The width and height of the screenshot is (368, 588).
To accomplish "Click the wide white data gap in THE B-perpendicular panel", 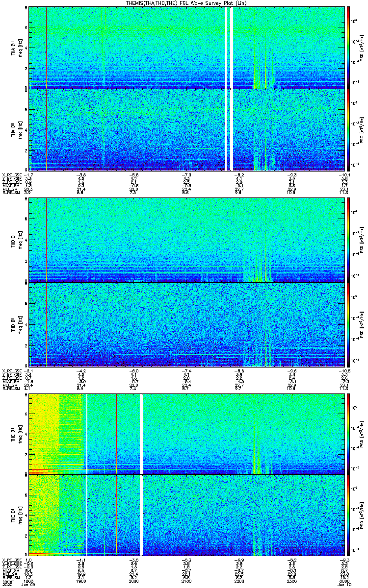I will pos(141,434).
